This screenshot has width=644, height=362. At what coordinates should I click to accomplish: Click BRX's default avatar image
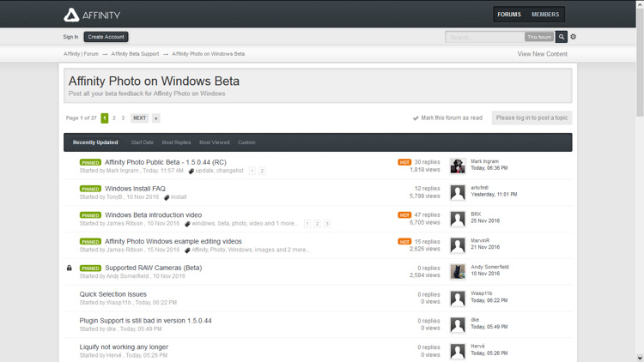(x=458, y=219)
